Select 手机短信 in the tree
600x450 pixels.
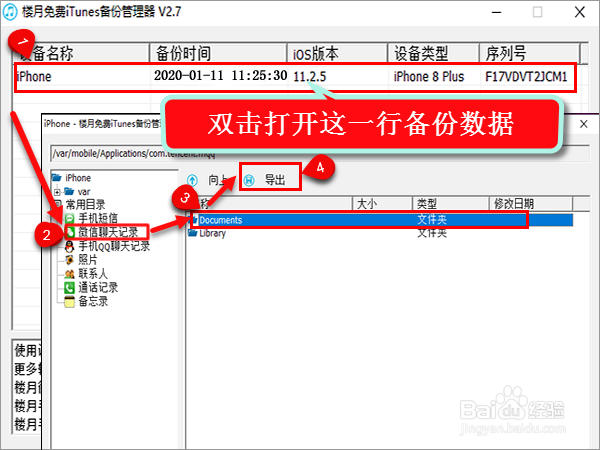(98, 218)
